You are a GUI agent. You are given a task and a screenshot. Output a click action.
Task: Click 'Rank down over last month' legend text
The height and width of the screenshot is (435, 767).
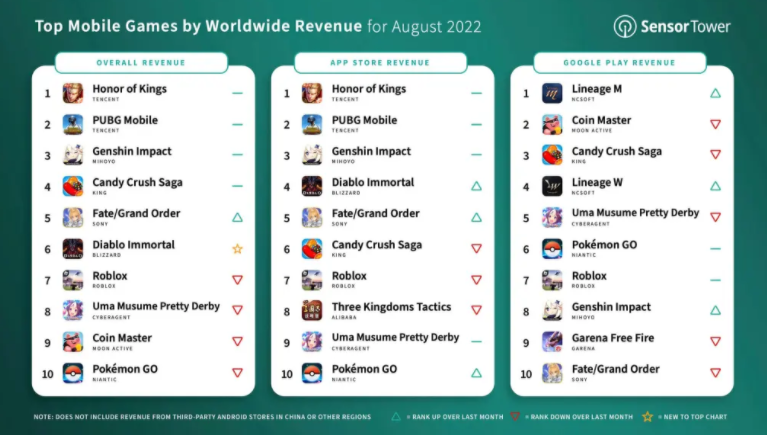point(582,417)
